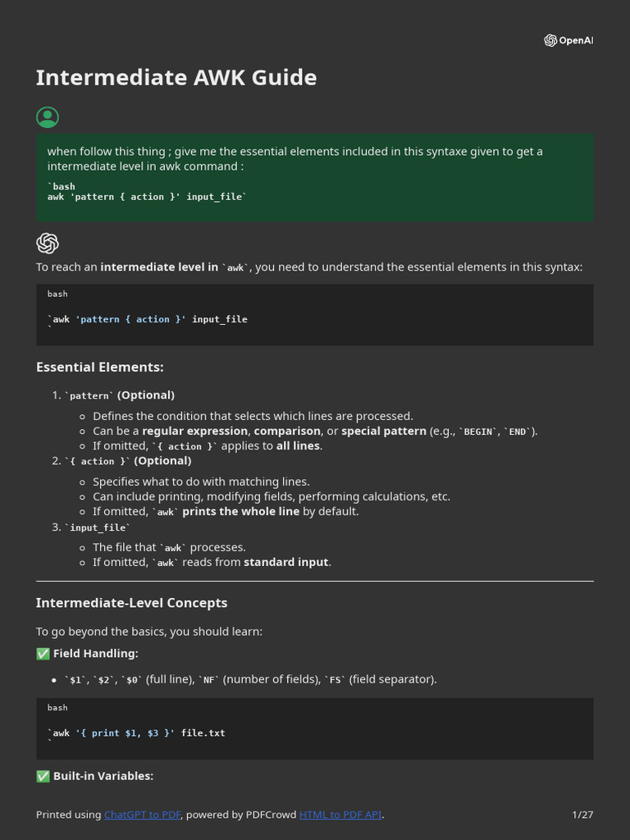Click the Intermediate AWK Guide title
Viewport: 630px width, 840px height.
point(176,78)
